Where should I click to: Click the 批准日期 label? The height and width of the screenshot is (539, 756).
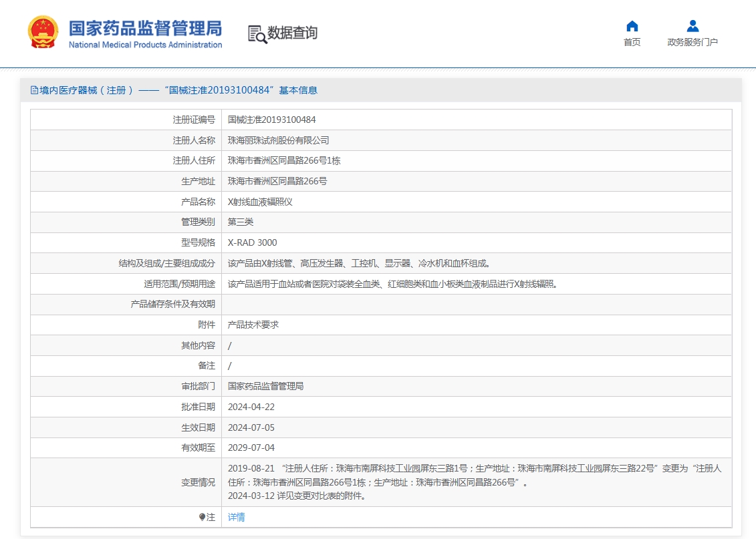tap(198, 407)
